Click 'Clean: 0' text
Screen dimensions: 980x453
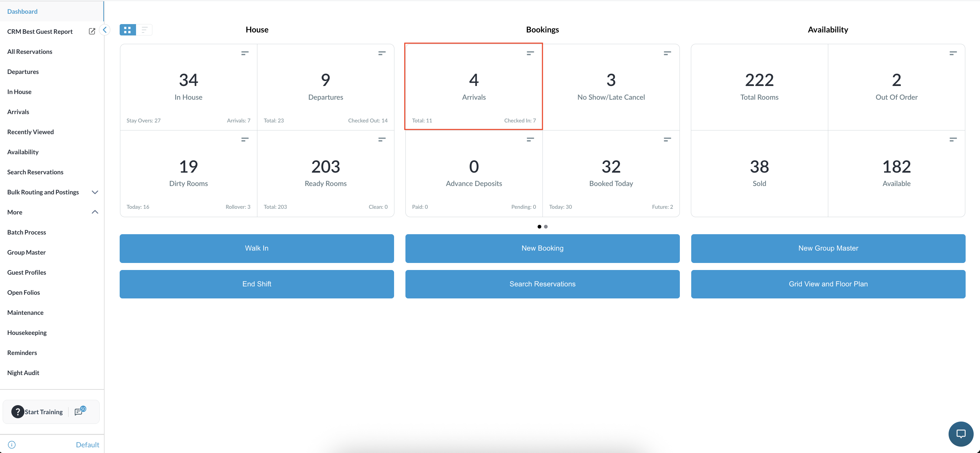click(378, 207)
